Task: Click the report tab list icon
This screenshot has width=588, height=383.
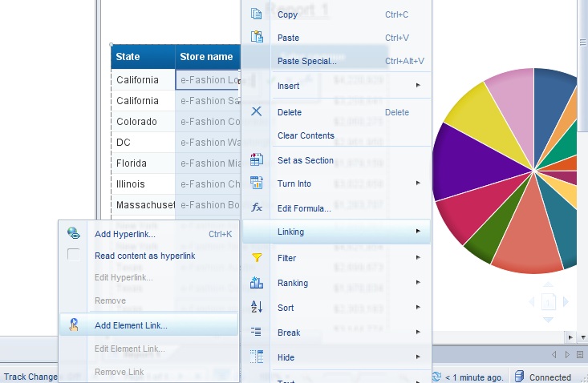Action: tap(580, 354)
